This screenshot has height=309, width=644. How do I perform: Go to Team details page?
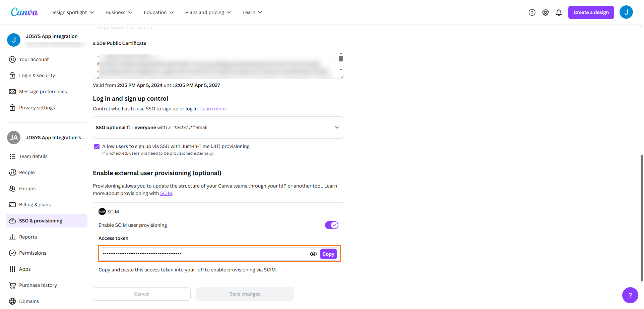pyautogui.click(x=47, y=156)
